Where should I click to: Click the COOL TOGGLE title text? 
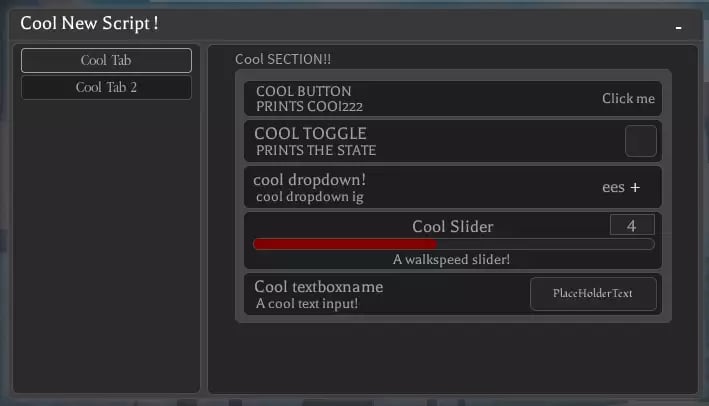(x=310, y=134)
